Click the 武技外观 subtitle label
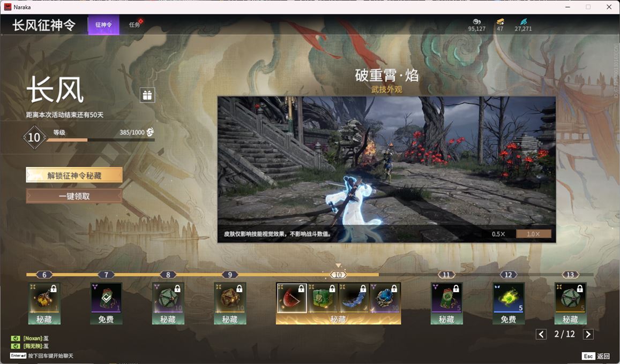Viewport: 620px width, 364px height. 386,89
